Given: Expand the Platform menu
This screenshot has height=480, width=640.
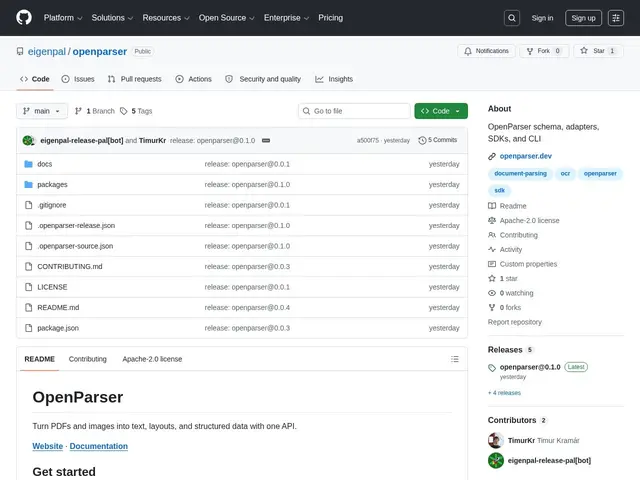Looking at the screenshot, I should pos(63,18).
